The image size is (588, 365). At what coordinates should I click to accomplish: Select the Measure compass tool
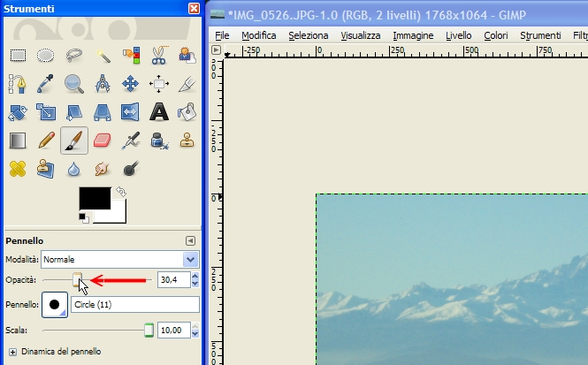103,84
